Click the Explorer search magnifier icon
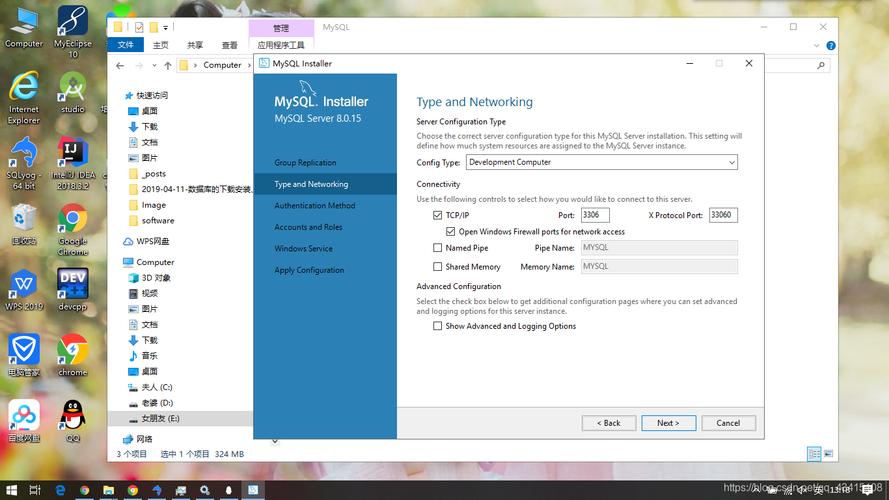Screen dimensions: 889x500 click(820, 66)
